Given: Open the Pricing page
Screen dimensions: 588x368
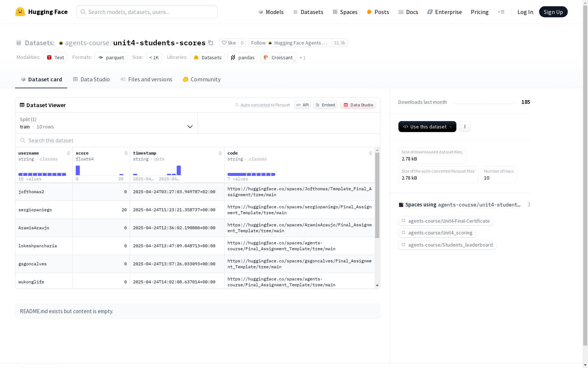Looking at the screenshot, I should click(480, 12).
